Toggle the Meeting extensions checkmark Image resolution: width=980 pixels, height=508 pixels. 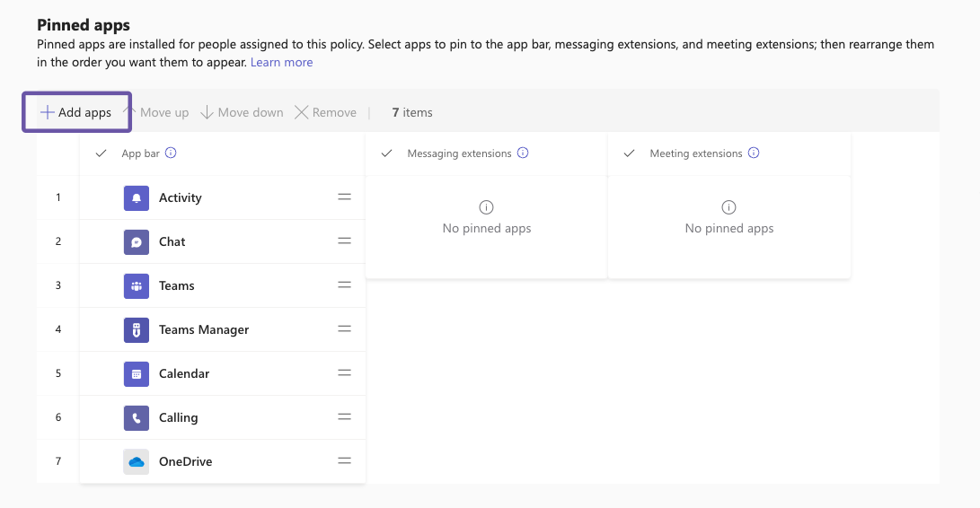click(x=630, y=153)
